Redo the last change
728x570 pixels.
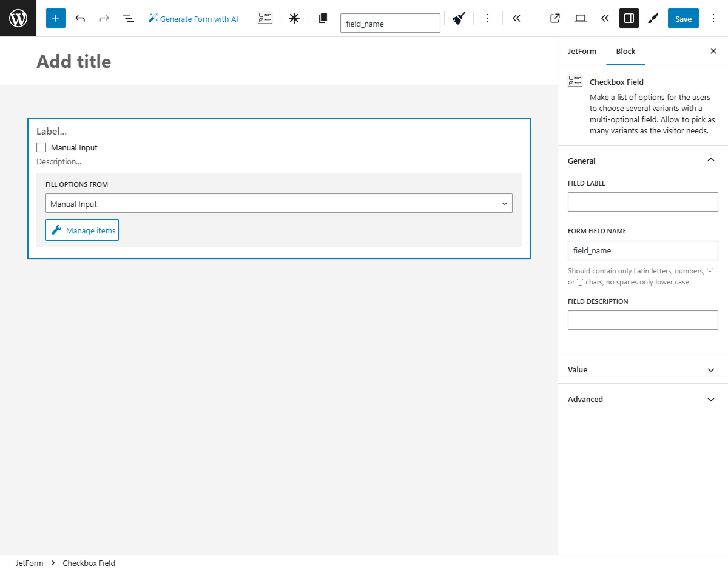tap(104, 18)
